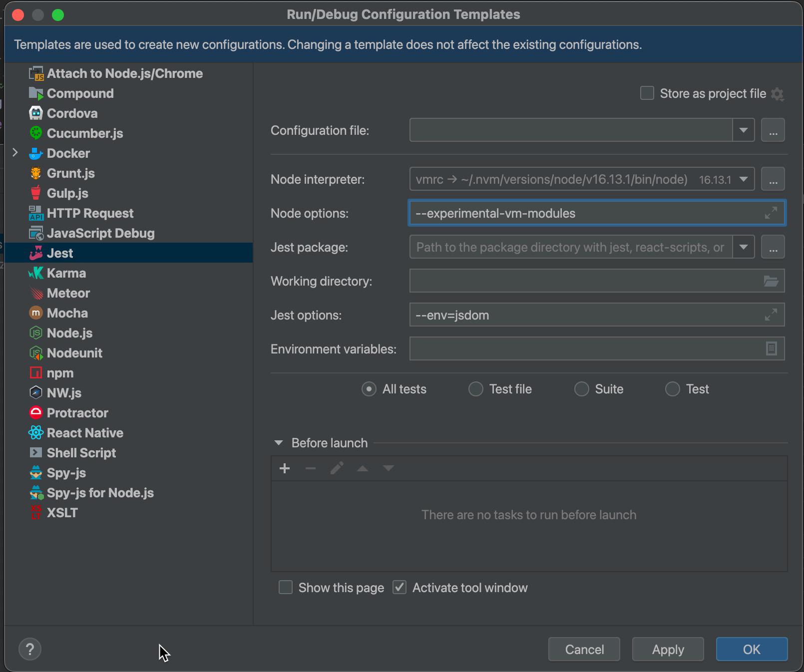Screen dimensions: 804x672
Task: Enable Store as project file checkbox
Action: click(x=647, y=93)
